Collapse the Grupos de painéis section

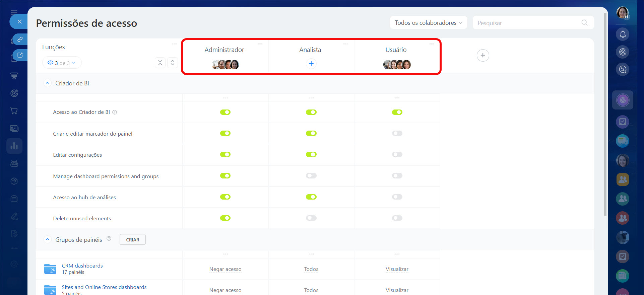click(47, 239)
